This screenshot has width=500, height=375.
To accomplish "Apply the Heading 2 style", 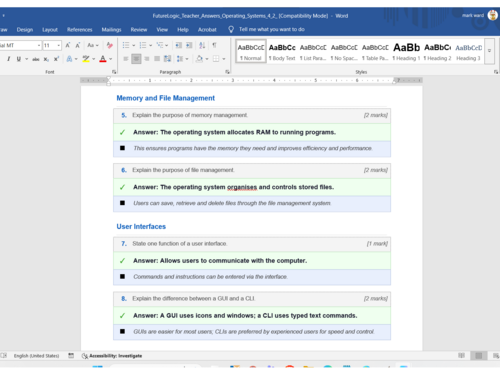I will pos(437,51).
